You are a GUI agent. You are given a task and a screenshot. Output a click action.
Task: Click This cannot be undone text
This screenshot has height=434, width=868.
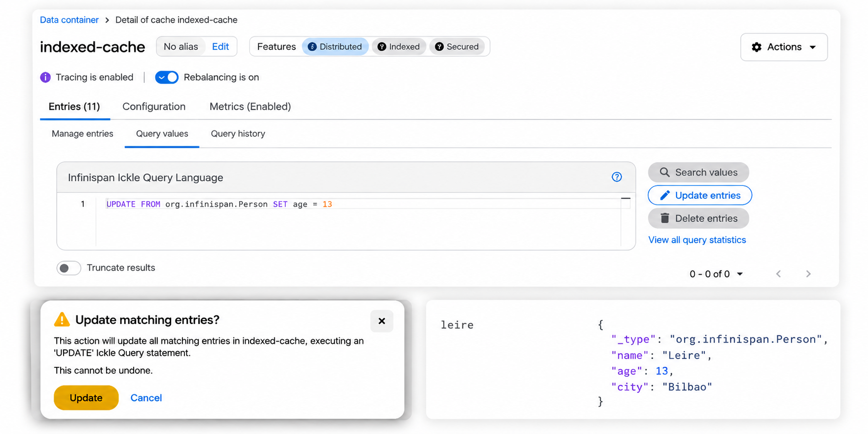(103, 370)
